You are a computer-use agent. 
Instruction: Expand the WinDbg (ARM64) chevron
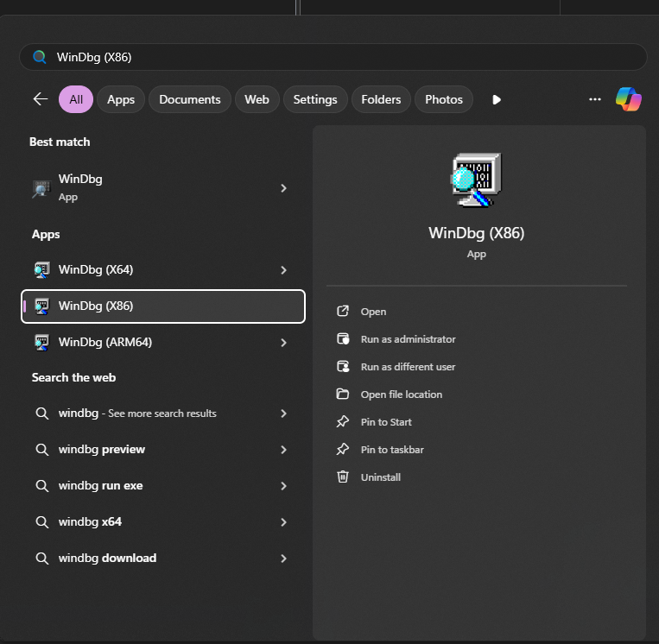coord(283,343)
